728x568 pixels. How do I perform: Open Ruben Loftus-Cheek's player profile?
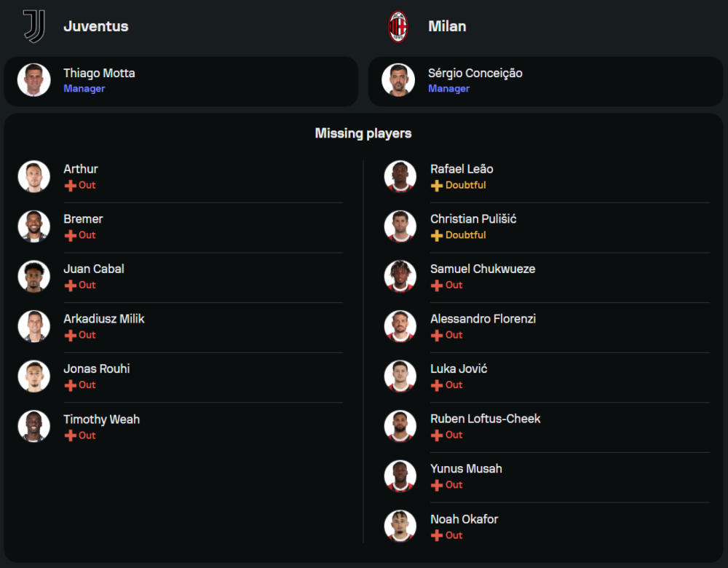(485, 419)
